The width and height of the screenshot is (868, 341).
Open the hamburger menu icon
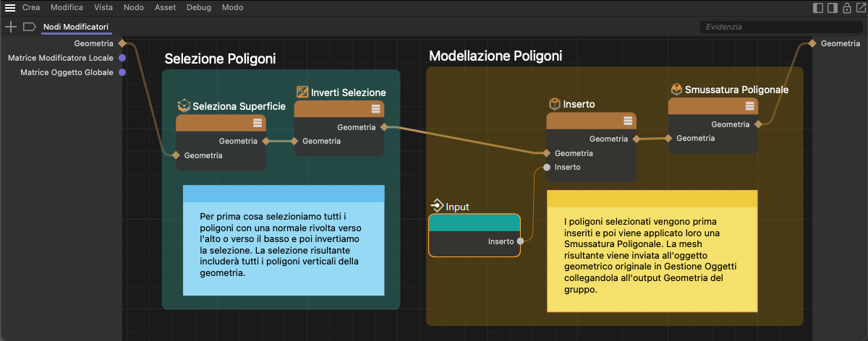tap(10, 7)
